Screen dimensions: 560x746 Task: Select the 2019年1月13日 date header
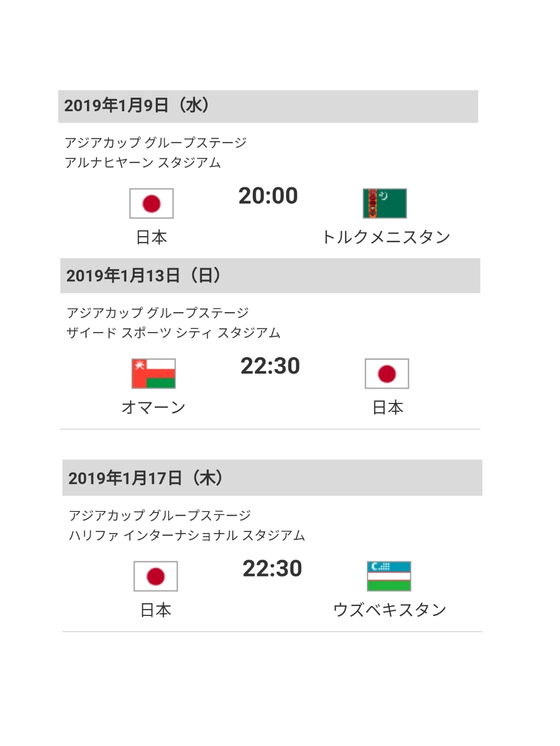[x=144, y=276]
